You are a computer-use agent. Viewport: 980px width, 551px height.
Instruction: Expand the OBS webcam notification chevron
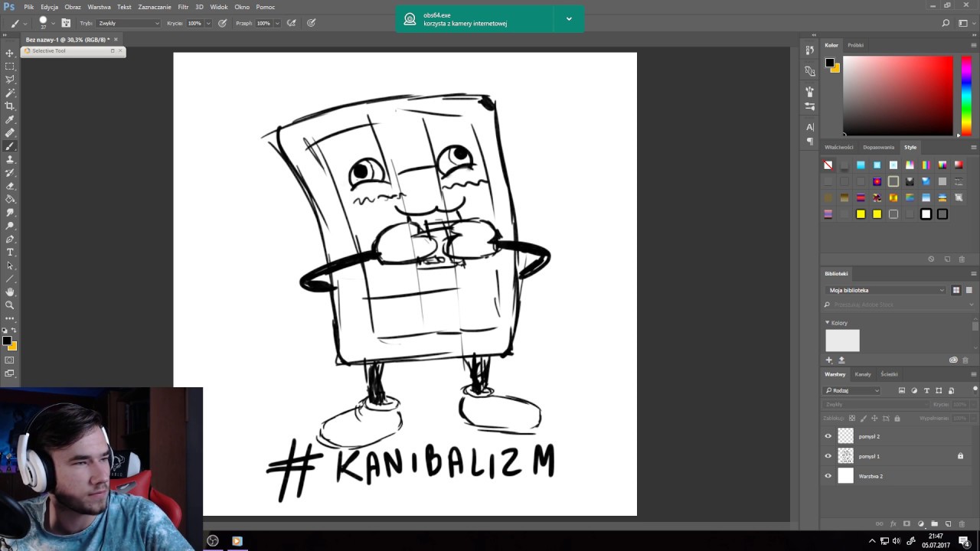[569, 19]
